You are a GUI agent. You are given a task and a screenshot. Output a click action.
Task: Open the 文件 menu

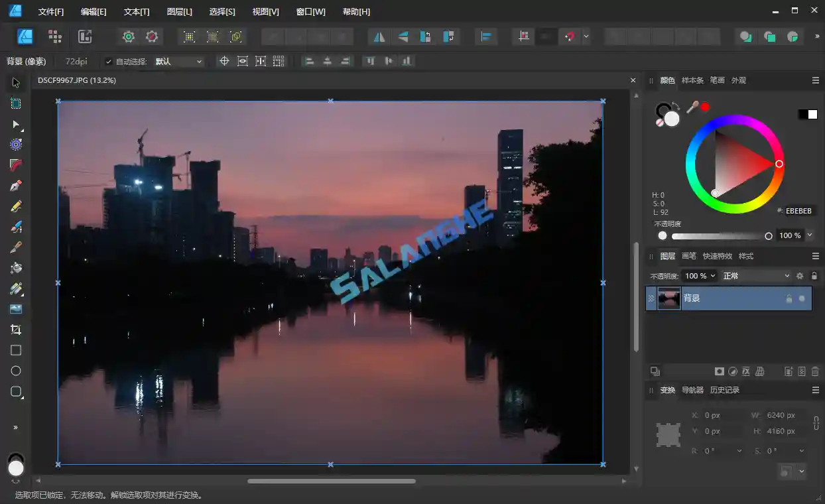(51, 11)
